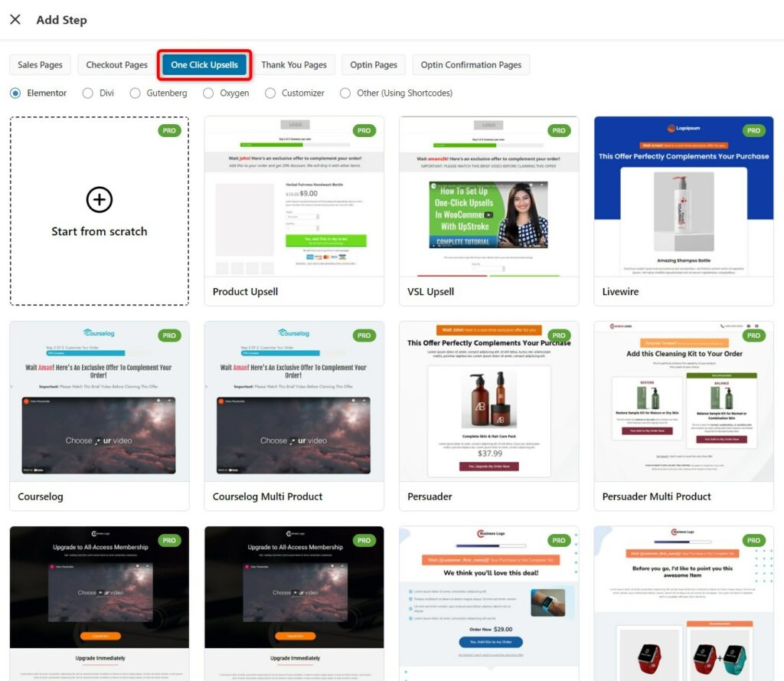The image size is (784, 681).
Task: Select Oxygen as the builder
Action: tap(208, 93)
